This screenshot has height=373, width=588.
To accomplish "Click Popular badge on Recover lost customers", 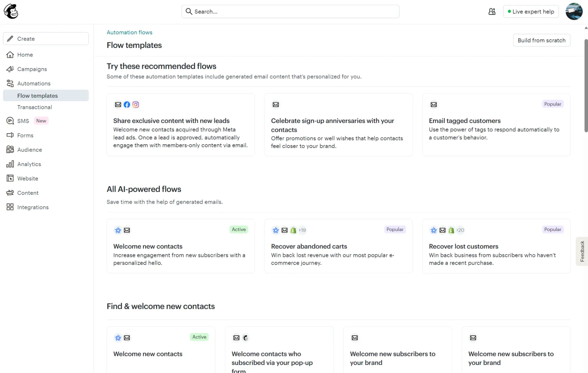I will pos(552,229).
